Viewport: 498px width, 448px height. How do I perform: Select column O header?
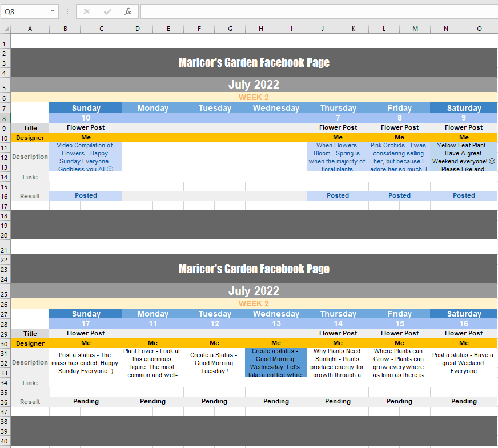click(479, 29)
